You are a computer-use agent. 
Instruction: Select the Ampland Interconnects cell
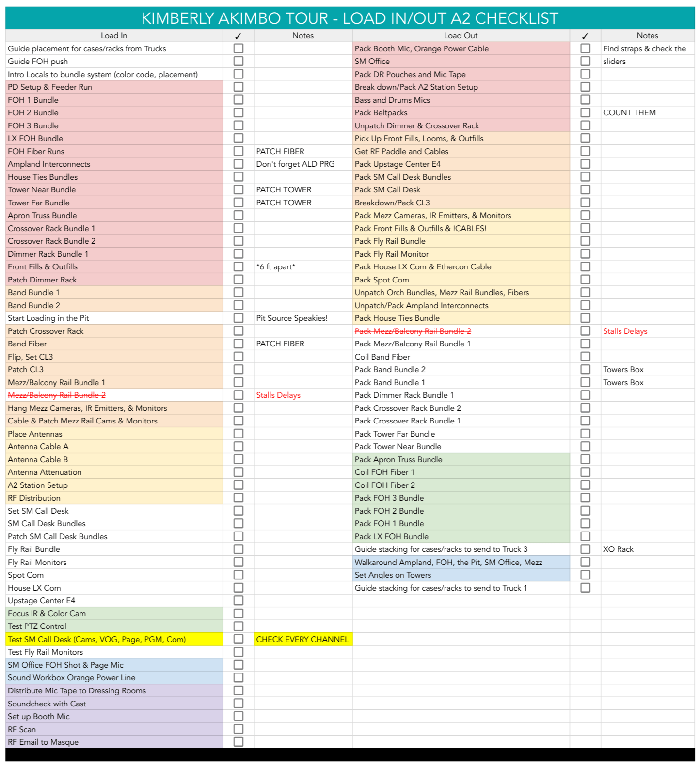(114, 164)
